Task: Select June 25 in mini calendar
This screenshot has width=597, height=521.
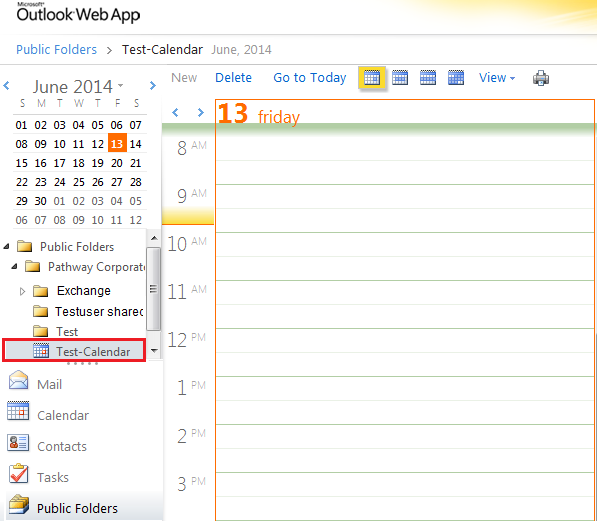Action: (78, 182)
